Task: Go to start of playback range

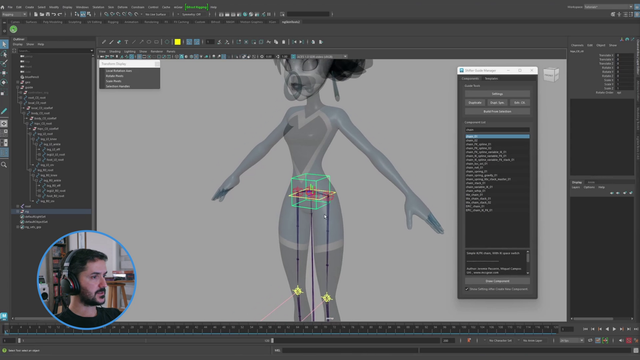Action: pyautogui.click(x=586, y=329)
